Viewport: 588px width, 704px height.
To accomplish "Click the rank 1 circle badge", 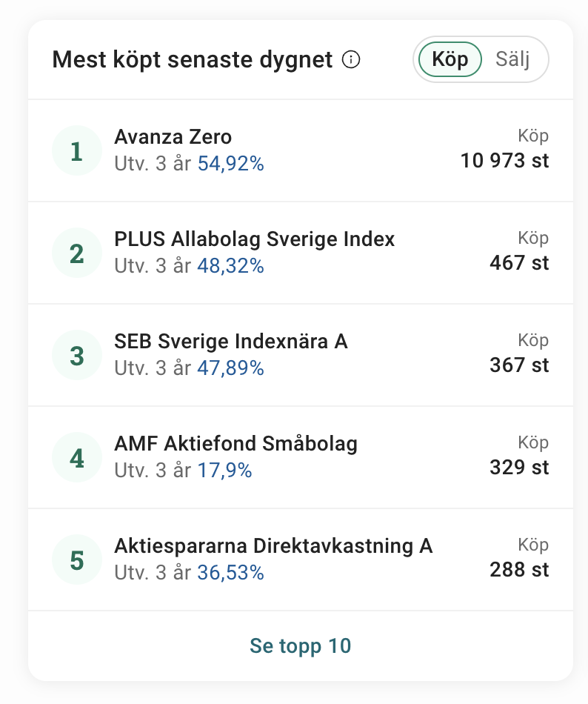I will coord(76,151).
